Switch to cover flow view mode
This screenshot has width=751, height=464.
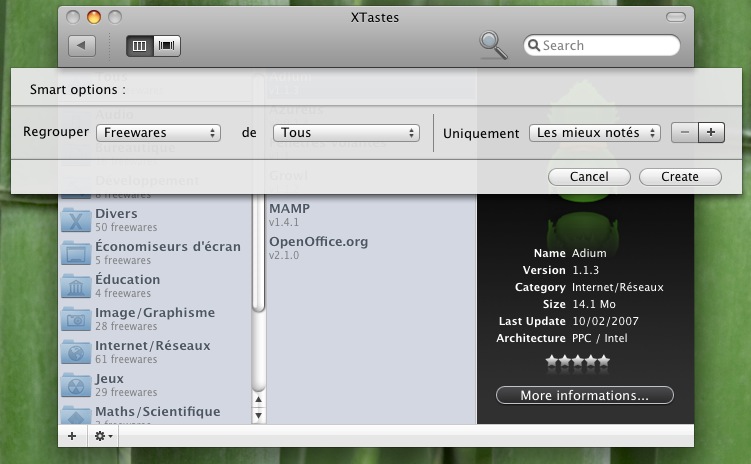click(x=167, y=45)
